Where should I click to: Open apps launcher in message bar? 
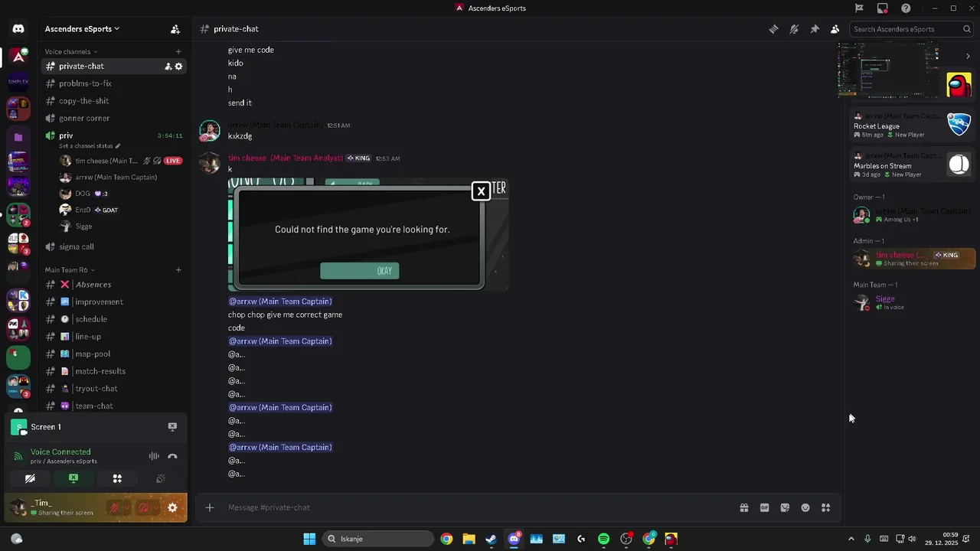coord(825,507)
